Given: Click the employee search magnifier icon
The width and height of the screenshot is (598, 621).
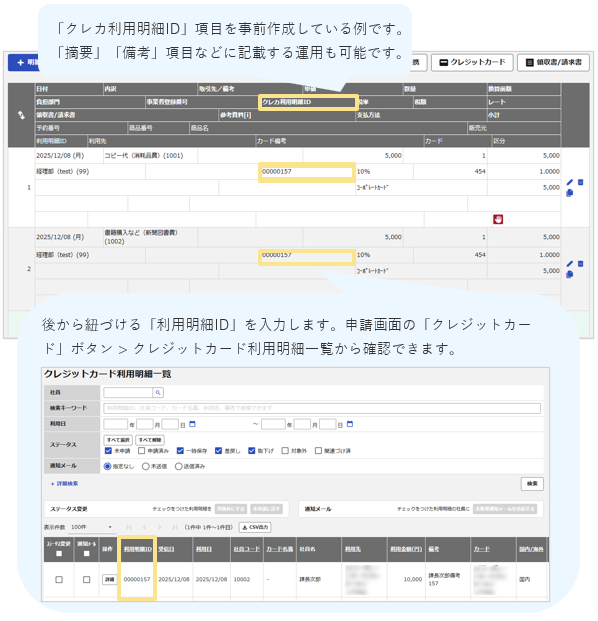Looking at the screenshot, I should pyautogui.click(x=158, y=392).
